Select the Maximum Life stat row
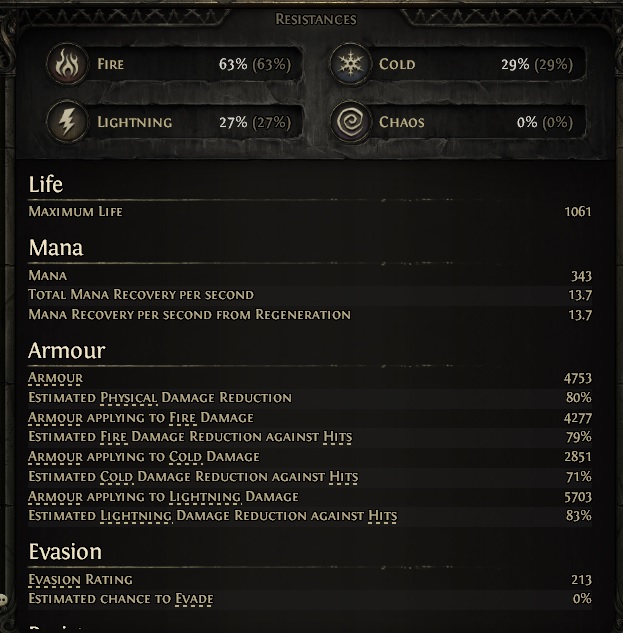The width and height of the screenshot is (623, 633). pyautogui.click(x=310, y=212)
